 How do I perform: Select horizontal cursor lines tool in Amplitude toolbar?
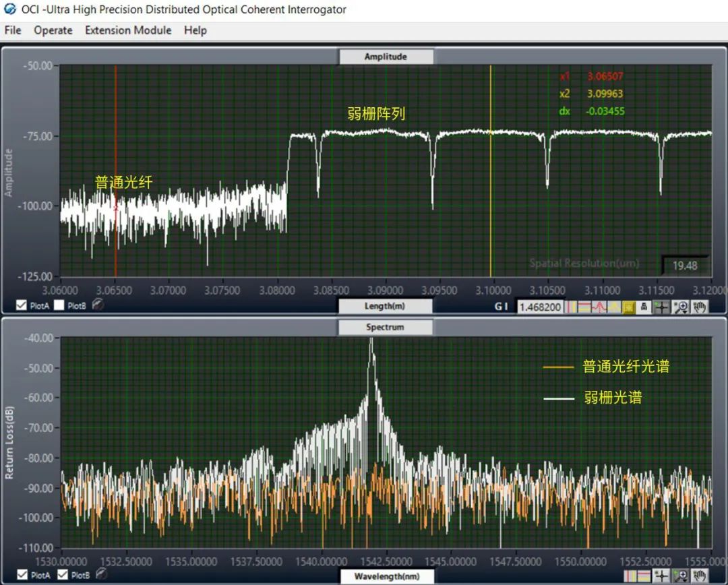coord(585,307)
